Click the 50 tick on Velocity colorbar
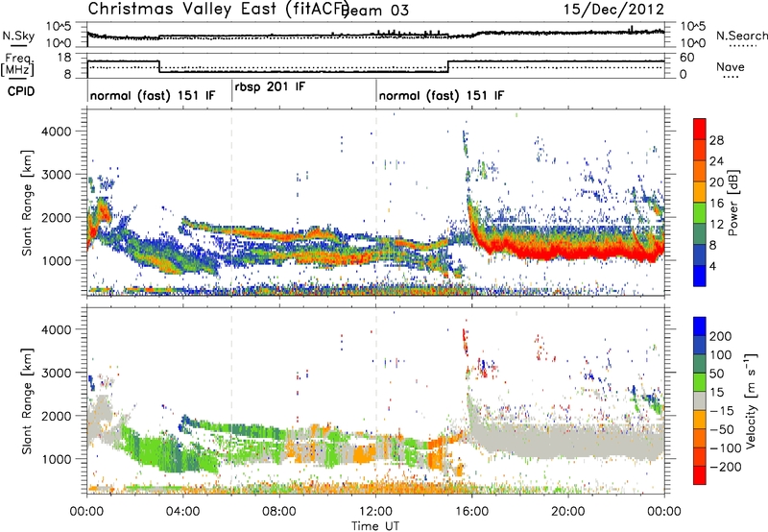 [x=716, y=374]
